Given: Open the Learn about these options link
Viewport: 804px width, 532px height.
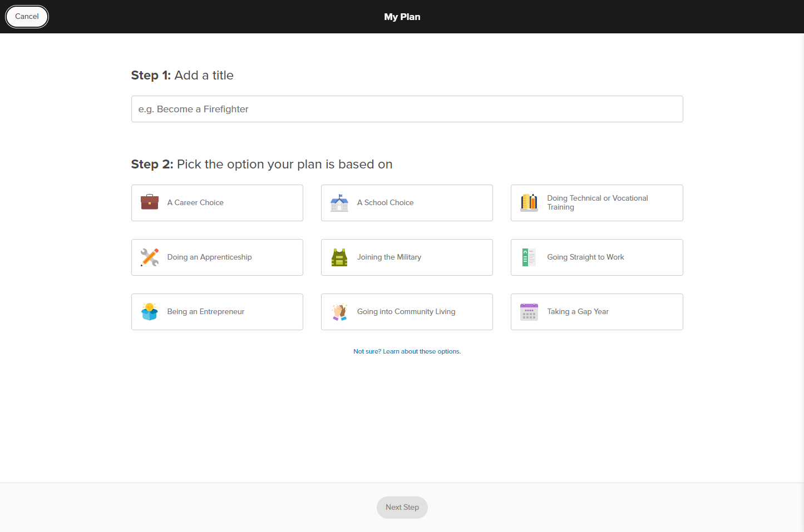Looking at the screenshot, I should tap(407, 351).
